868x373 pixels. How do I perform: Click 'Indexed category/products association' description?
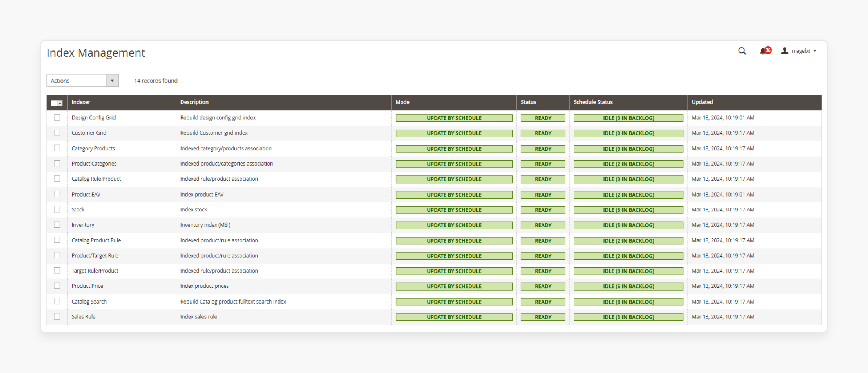point(226,149)
